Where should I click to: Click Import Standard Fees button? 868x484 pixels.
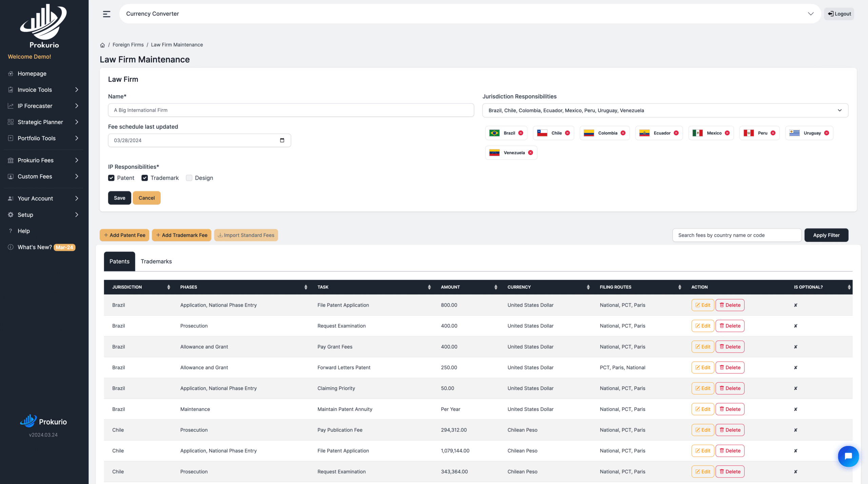click(x=246, y=235)
